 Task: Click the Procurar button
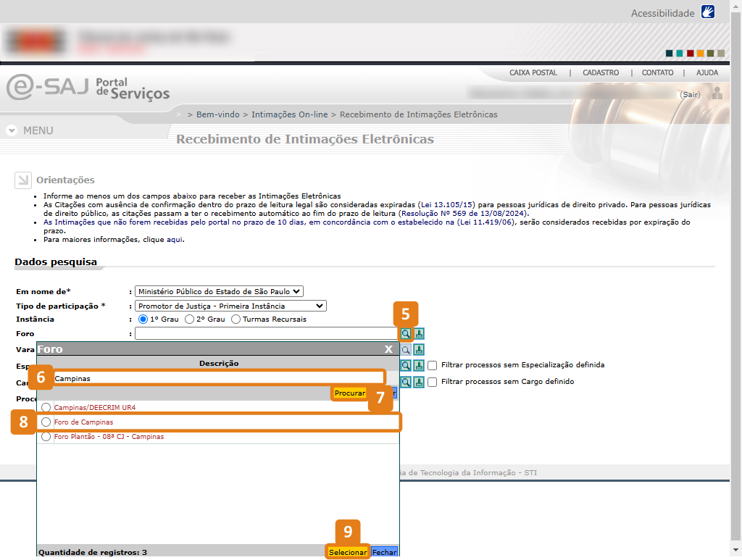point(350,393)
